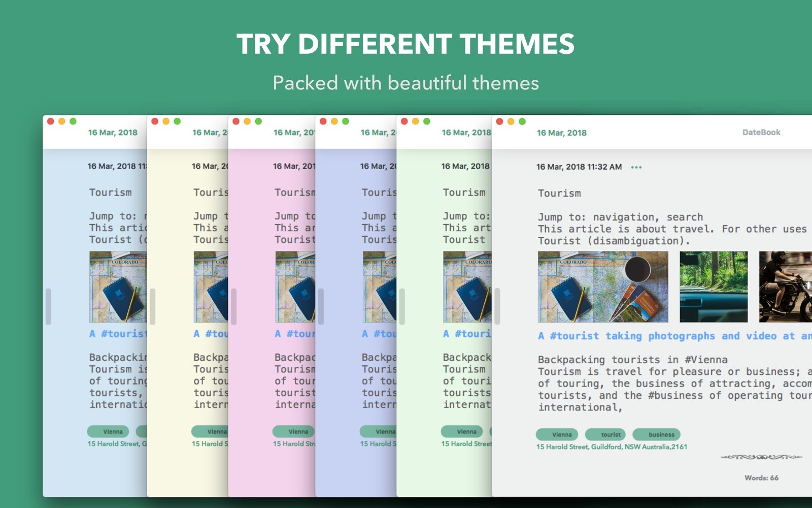The width and height of the screenshot is (812, 508).
Task: Open note options via the ellipsis icon
Action: (637, 167)
